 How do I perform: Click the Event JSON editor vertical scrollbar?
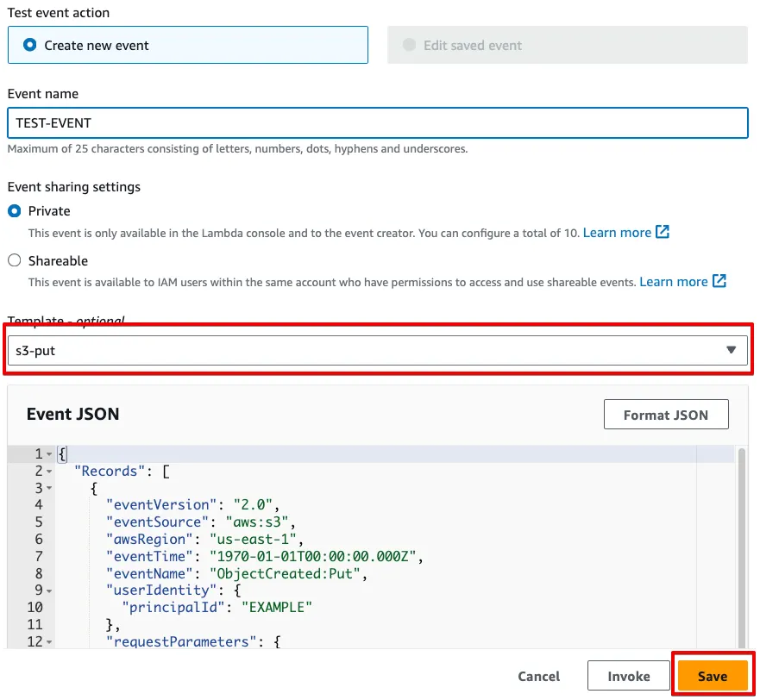[x=741, y=547]
